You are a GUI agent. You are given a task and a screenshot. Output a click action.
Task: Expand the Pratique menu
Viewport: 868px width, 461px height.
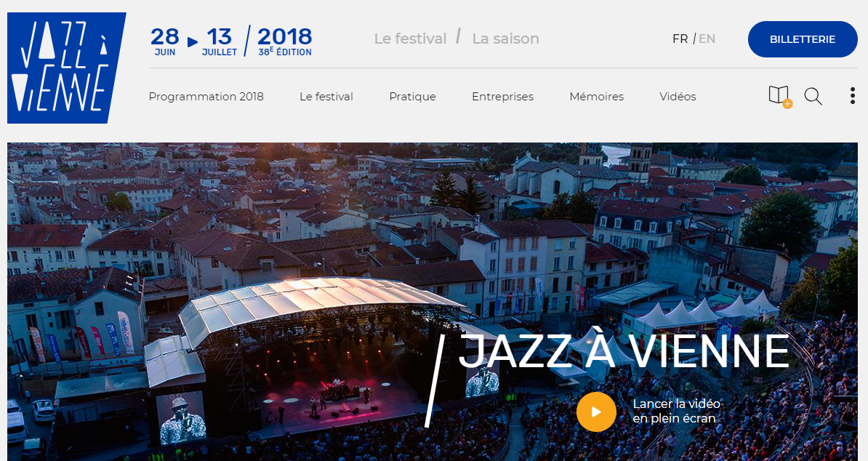412,96
